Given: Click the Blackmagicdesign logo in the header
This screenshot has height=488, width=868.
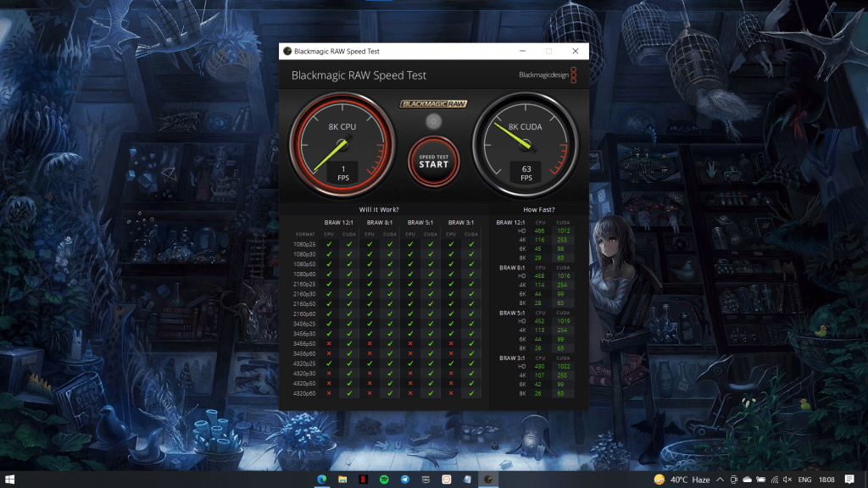Looking at the screenshot, I should coord(548,75).
